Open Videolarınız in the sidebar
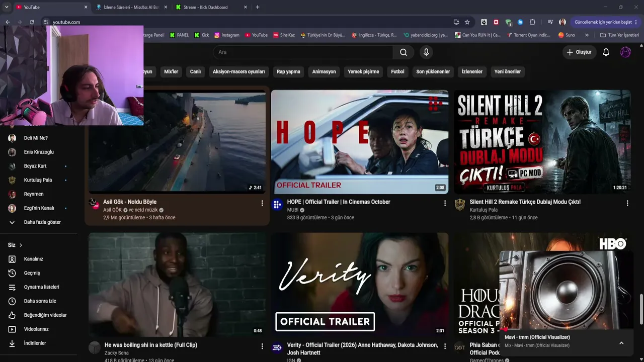The image size is (644, 362). click(39, 329)
